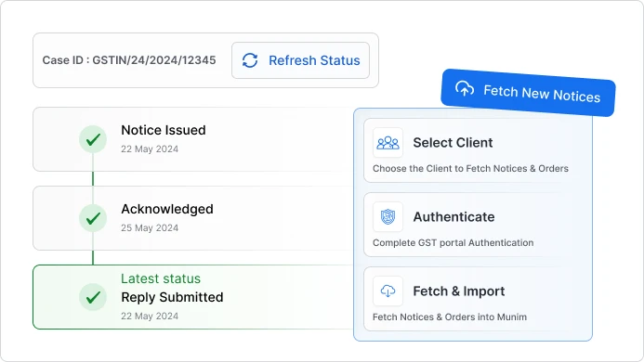Open the Reply Submitted latest status card
Viewport: 644px width, 362px height.
(x=193, y=297)
